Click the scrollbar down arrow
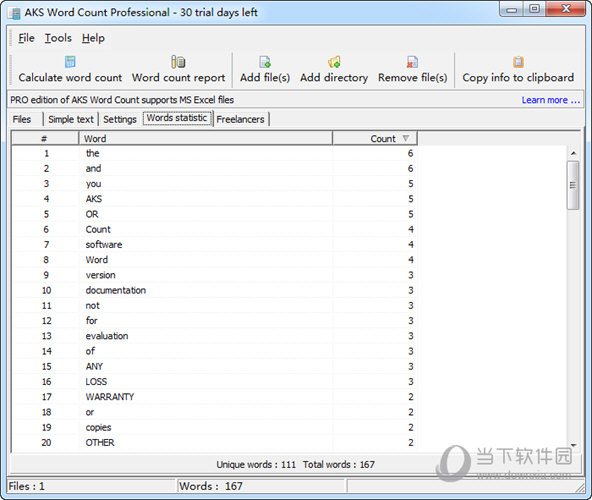This screenshot has width=592, height=500. point(573,446)
